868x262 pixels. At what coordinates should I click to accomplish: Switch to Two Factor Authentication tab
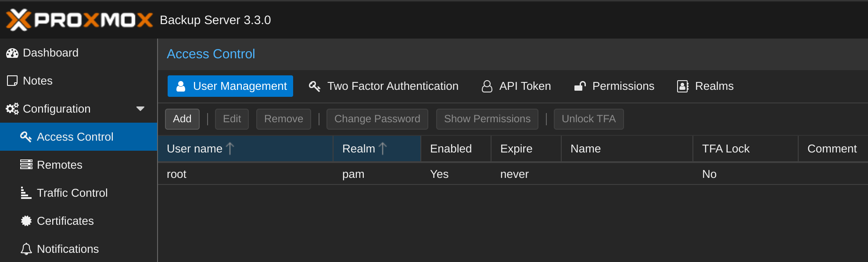click(384, 86)
